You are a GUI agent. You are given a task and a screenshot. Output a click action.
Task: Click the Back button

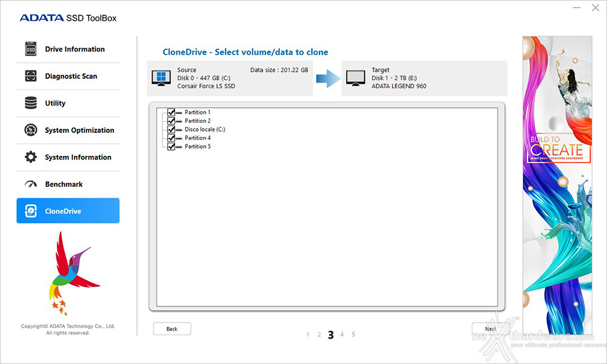pyautogui.click(x=172, y=329)
